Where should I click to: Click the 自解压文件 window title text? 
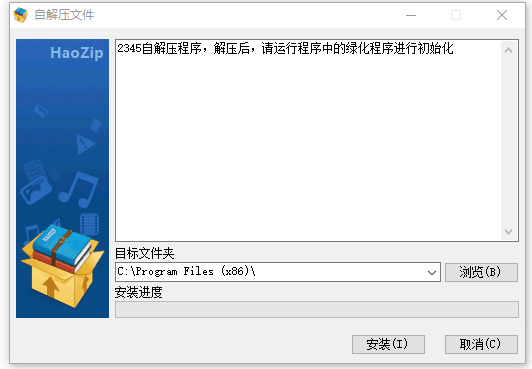coord(64,15)
